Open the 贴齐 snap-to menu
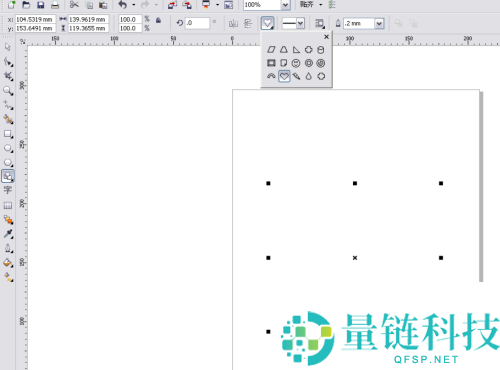Image resolution: width=500 pixels, height=370 pixels. [307, 5]
